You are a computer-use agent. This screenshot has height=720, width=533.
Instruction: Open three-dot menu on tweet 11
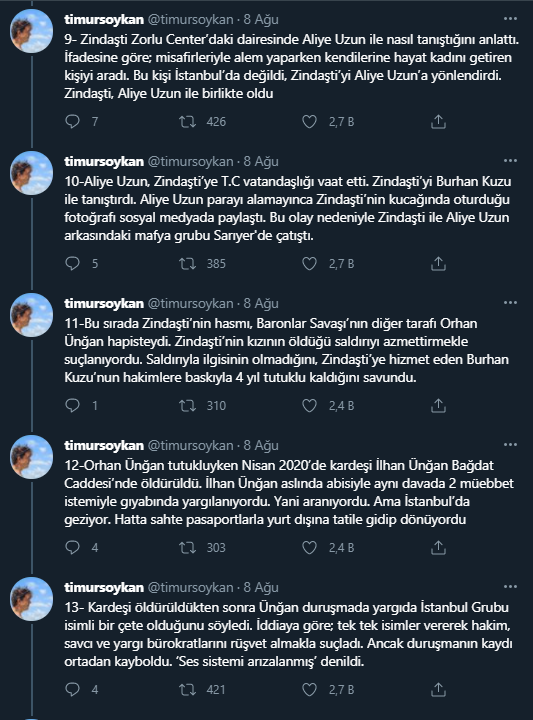(511, 303)
